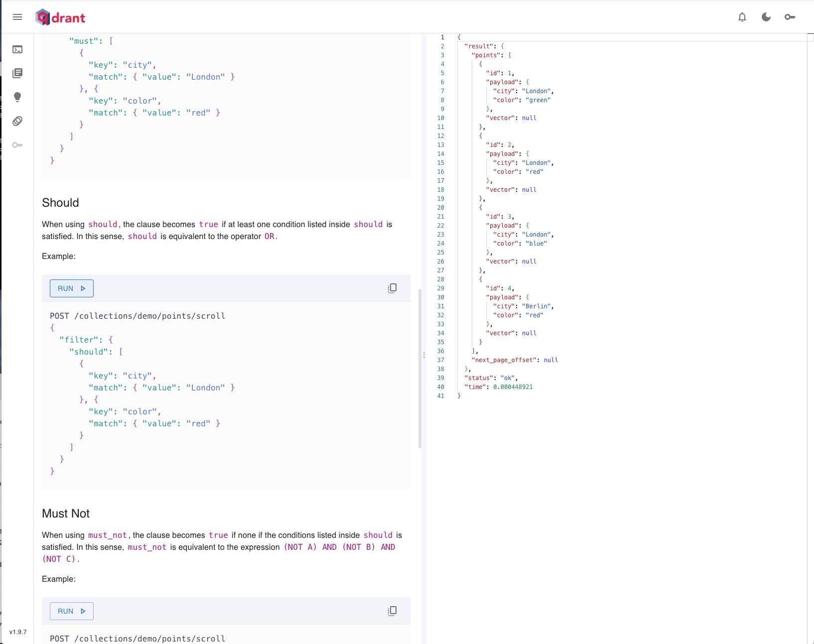814x644 pixels.
Task: Click the panel divider drag handle
Action: pyautogui.click(x=423, y=355)
